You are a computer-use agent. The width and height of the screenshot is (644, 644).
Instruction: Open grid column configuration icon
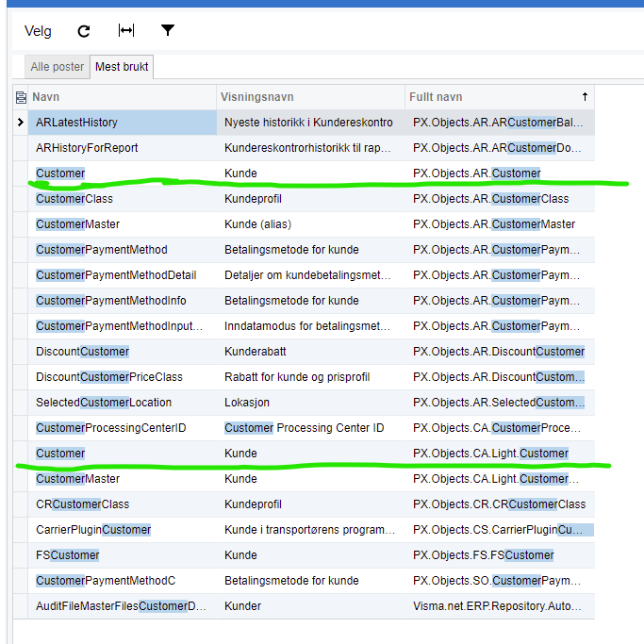pyautogui.click(x=21, y=97)
